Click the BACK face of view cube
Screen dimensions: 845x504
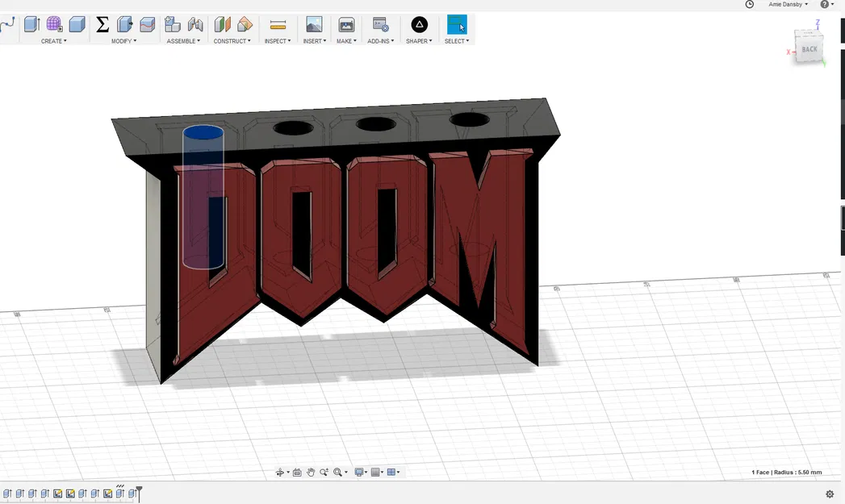pyautogui.click(x=809, y=49)
